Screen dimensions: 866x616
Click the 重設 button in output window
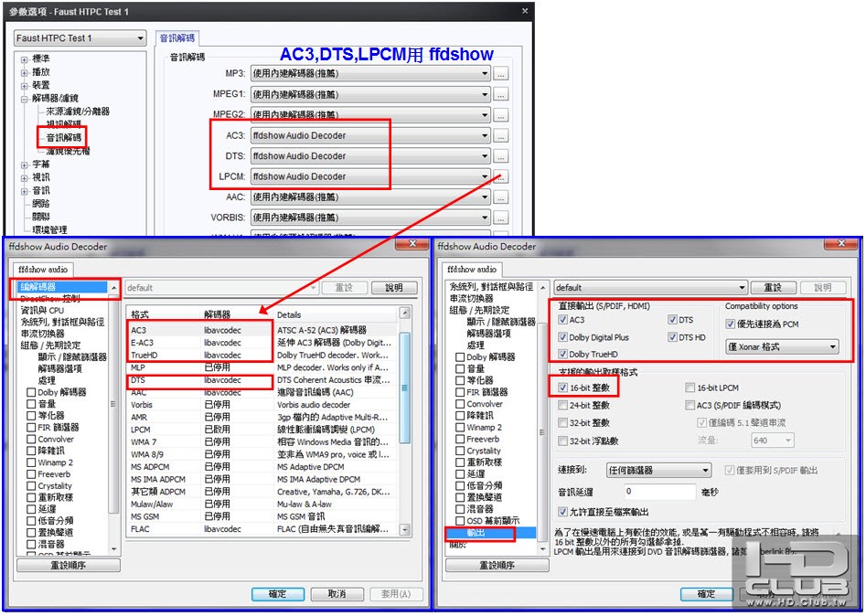774,288
